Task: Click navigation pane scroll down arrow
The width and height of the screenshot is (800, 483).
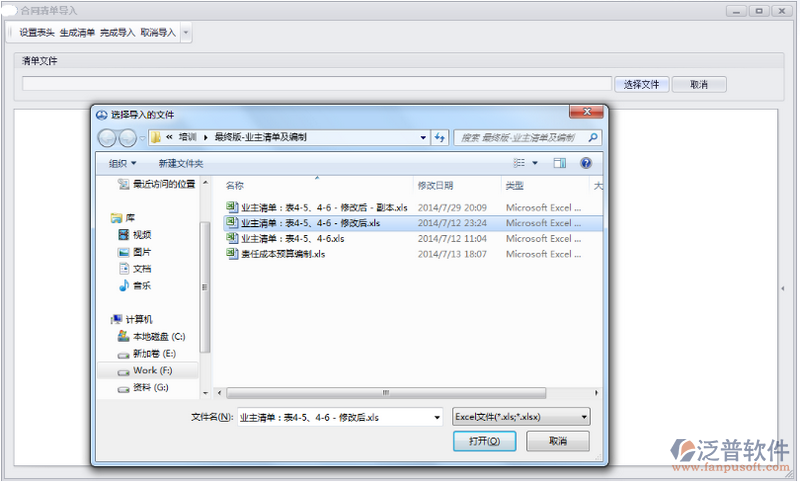Action: click(x=205, y=393)
